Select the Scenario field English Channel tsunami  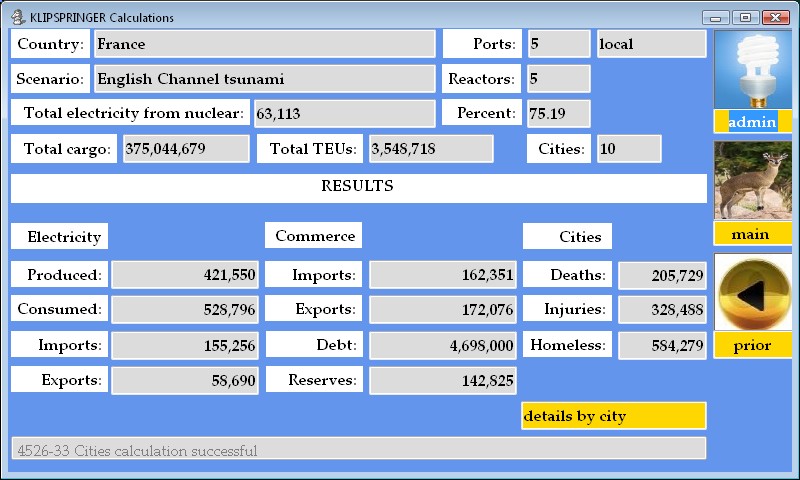264,79
